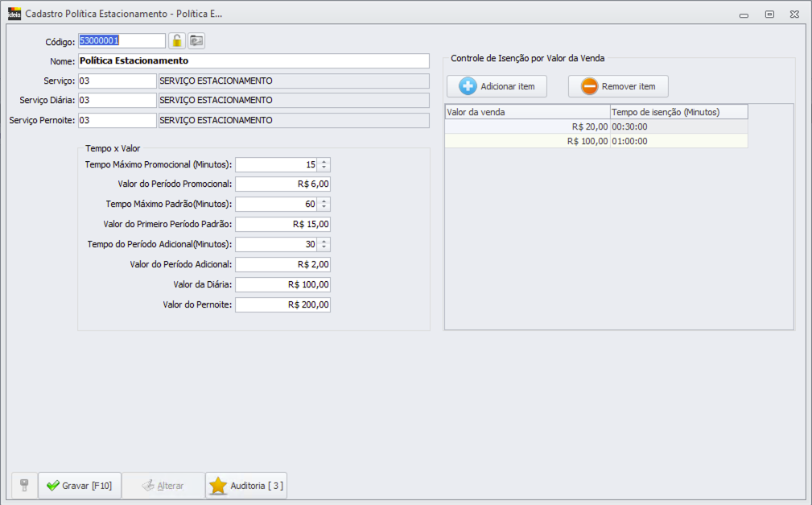The width and height of the screenshot is (812, 505).
Task: Edit the Valor do Pernoite field
Action: pyautogui.click(x=282, y=304)
